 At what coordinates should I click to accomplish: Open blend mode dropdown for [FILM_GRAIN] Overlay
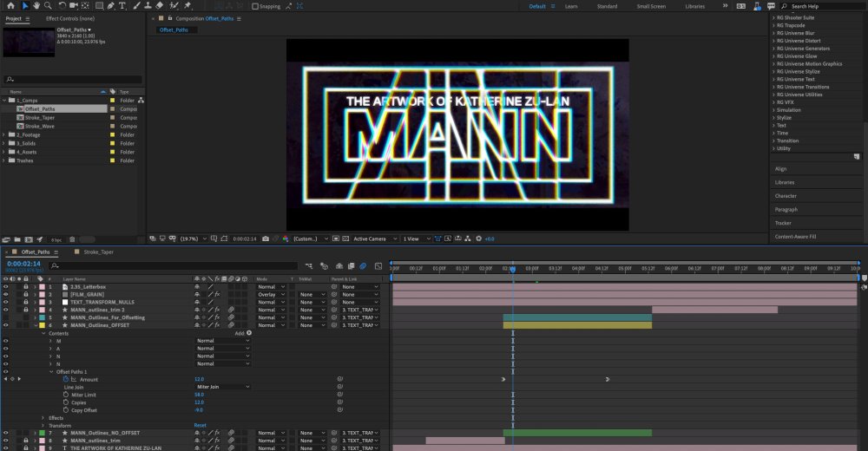click(271, 295)
